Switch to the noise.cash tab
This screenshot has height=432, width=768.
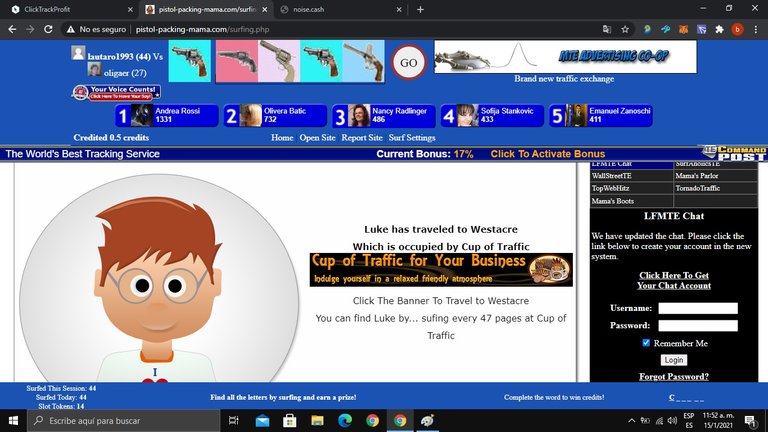(338, 9)
